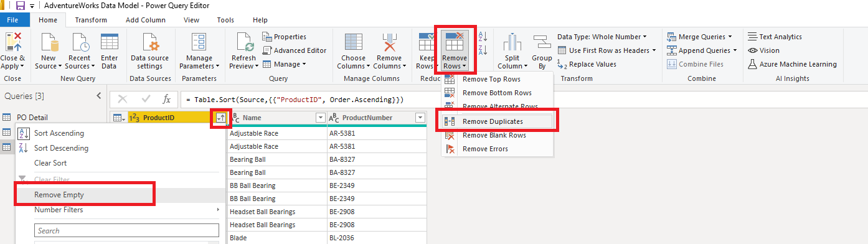This screenshot has height=244, width=868.
Task: Sort ascending using ribbon A-Z icon
Action: (483, 37)
